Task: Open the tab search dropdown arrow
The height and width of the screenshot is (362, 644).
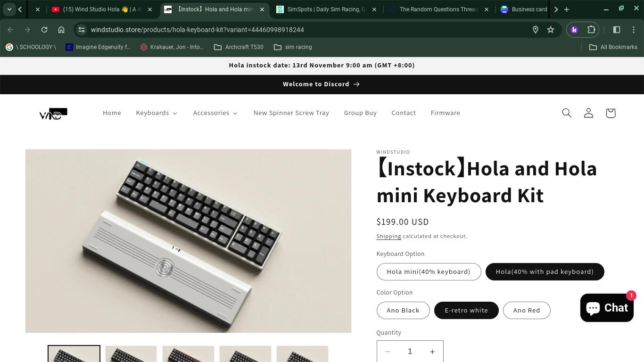Action: coord(9,9)
